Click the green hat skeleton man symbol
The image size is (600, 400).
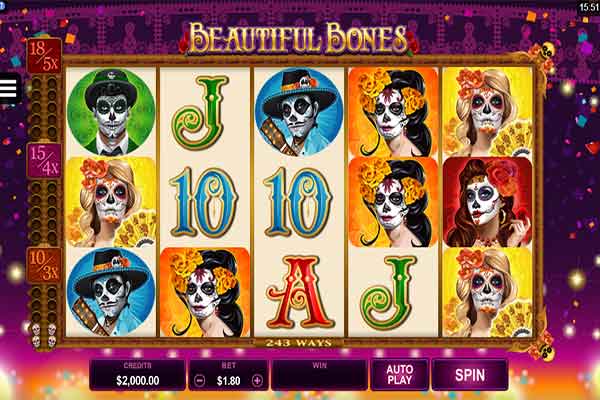(x=111, y=112)
